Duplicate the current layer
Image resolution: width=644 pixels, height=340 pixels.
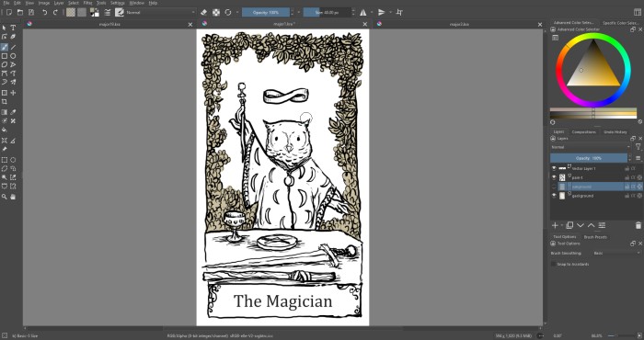tap(569, 225)
